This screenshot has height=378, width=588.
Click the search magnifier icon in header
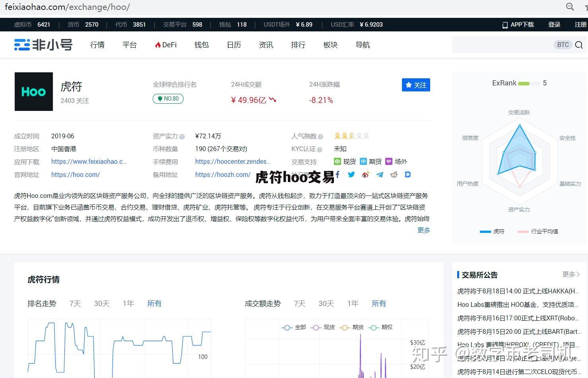click(x=579, y=45)
